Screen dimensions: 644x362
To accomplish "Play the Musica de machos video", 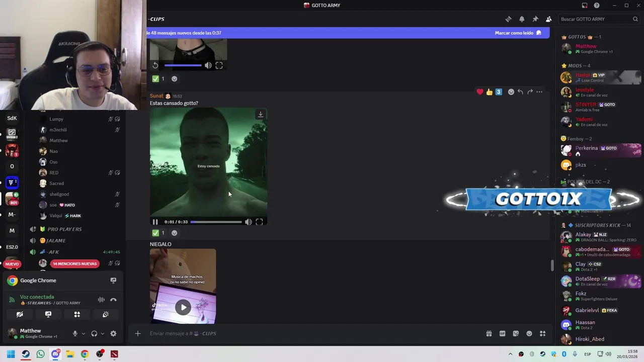I will (183, 307).
